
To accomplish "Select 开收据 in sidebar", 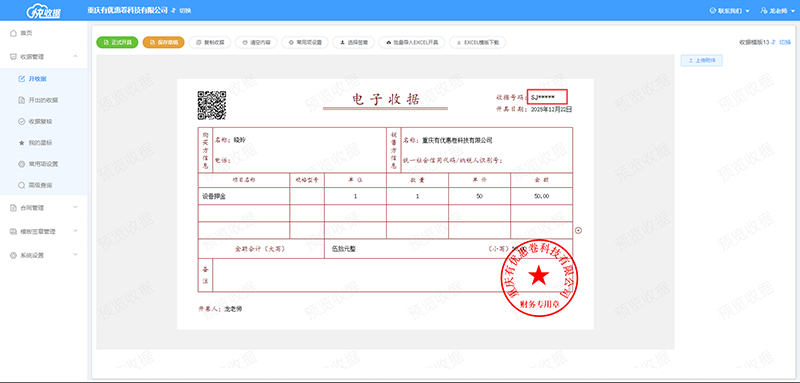I will coord(43,79).
